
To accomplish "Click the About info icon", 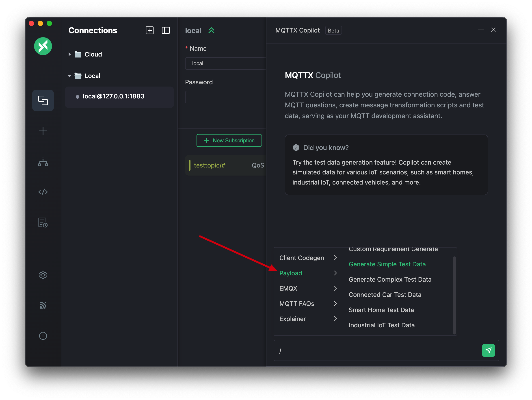I will (43, 336).
